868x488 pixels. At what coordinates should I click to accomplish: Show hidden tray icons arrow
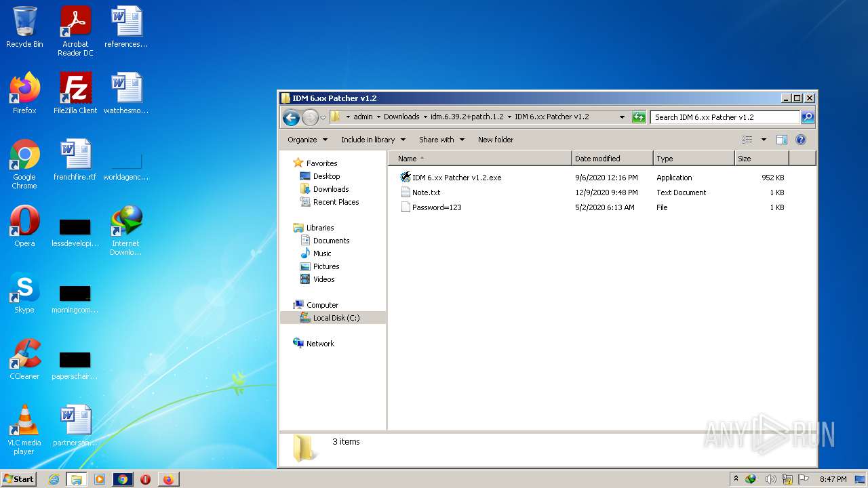736,479
